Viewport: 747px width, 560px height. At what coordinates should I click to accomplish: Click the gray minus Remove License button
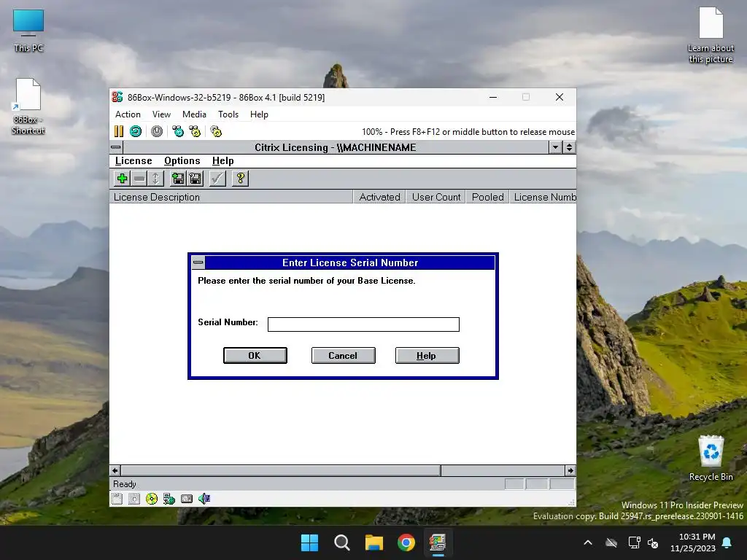pos(139,179)
